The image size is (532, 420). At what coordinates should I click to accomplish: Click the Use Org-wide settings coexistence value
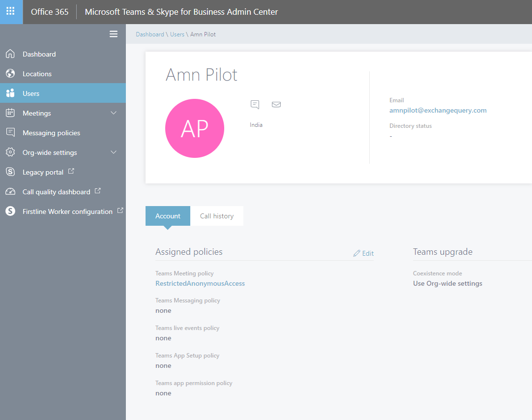tap(447, 283)
